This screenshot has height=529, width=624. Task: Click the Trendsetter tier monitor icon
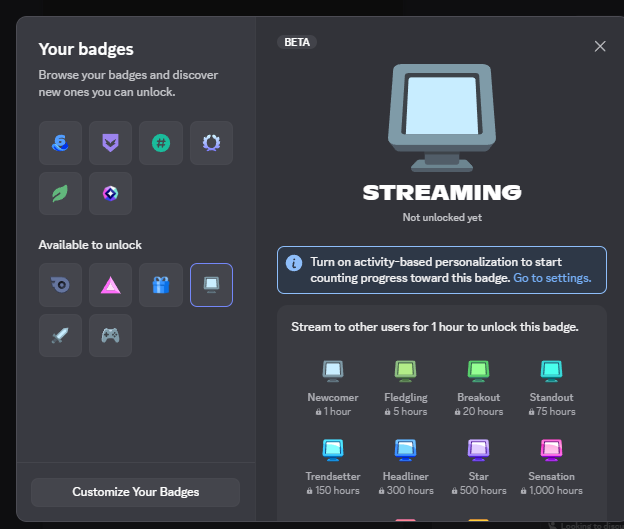pyautogui.click(x=333, y=450)
